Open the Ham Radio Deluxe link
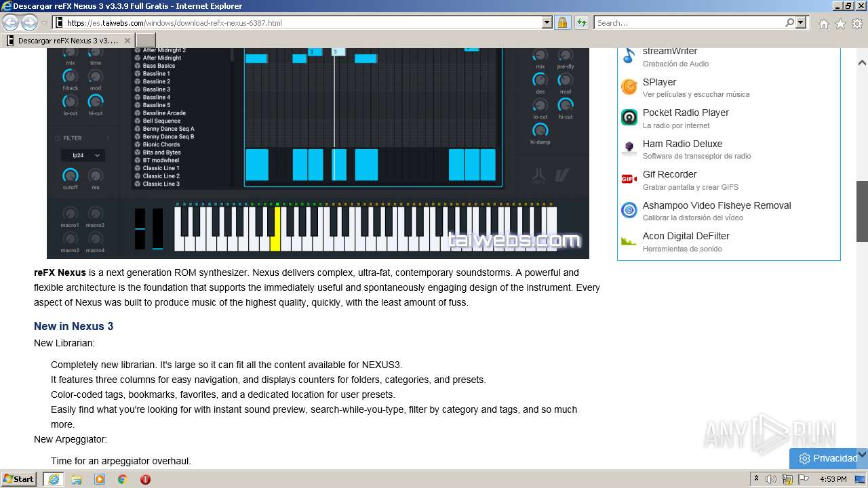This screenshot has width=868, height=488. 682,144
